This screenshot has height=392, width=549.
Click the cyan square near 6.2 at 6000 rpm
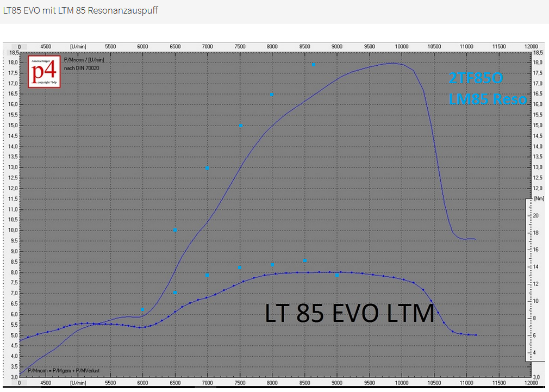(x=142, y=309)
